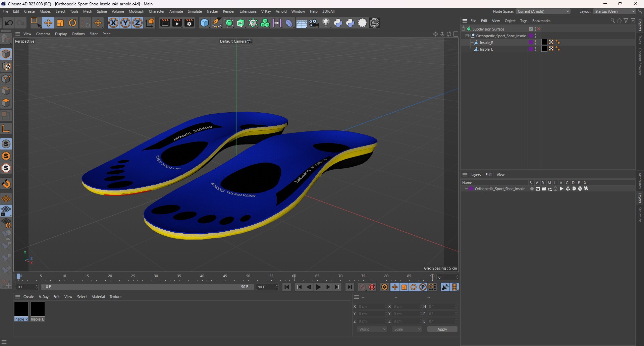Click the Undo arrow icon
Viewport: 644px width, 346px height.
pos(9,23)
